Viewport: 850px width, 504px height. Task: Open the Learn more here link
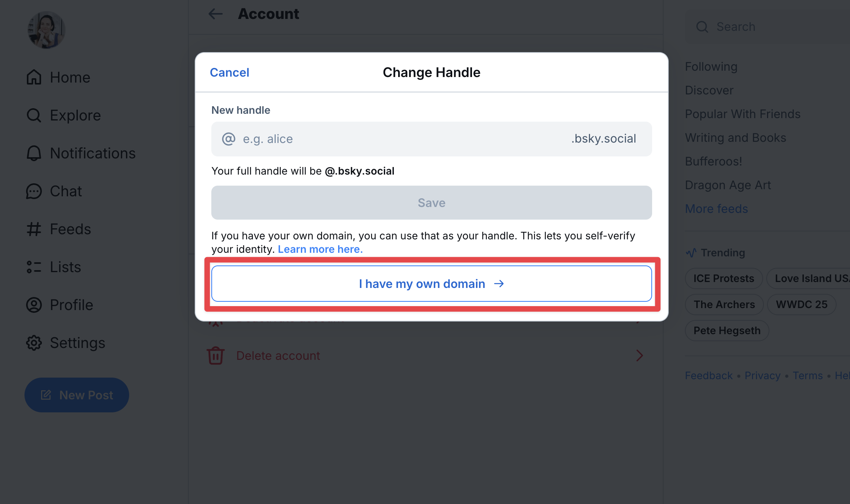click(320, 249)
